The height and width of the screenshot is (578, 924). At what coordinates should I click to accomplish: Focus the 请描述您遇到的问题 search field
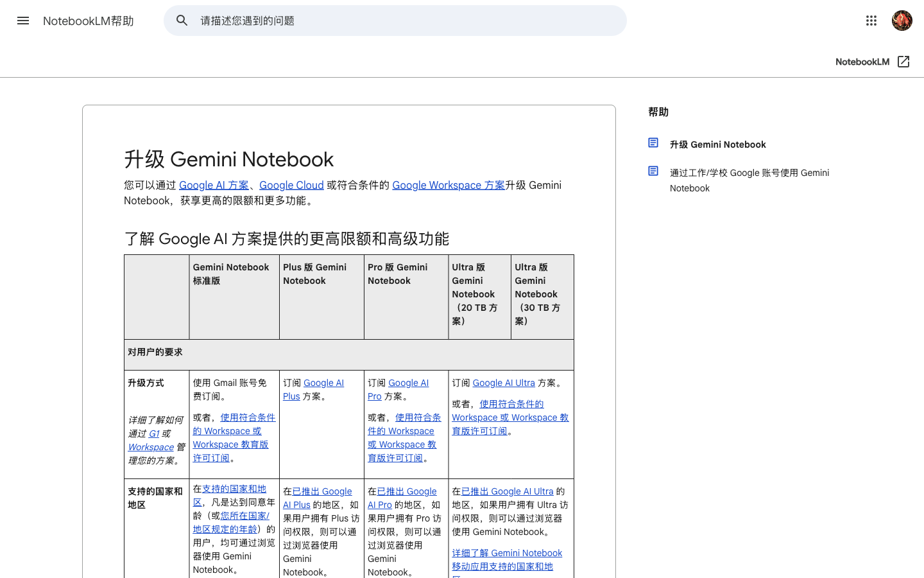pos(395,21)
